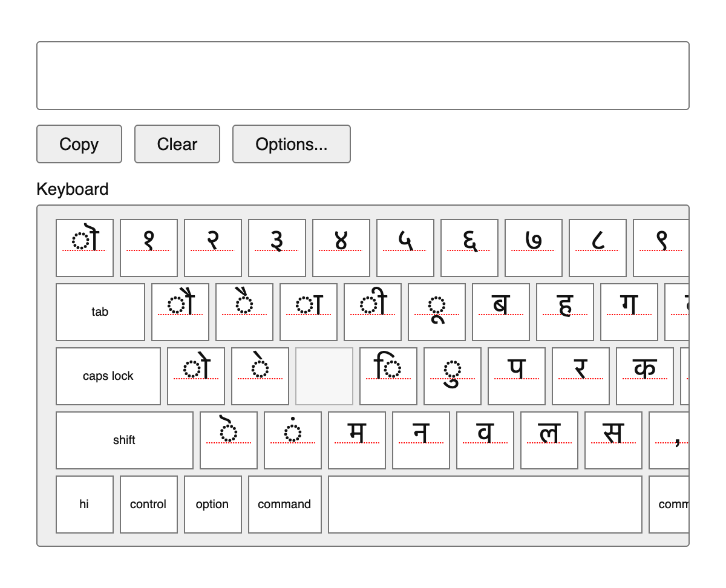
Task: Tap the ७ digit key
Action: tap(534, 248)
